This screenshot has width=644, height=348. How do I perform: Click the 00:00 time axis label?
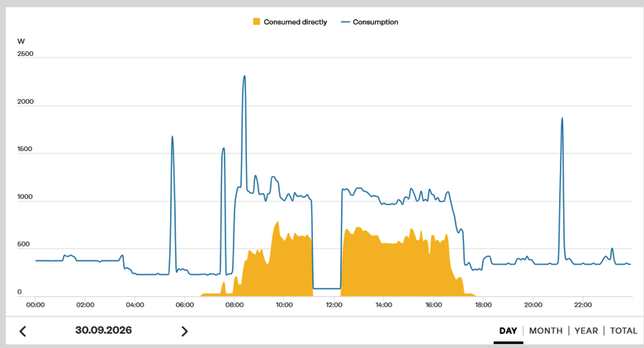click(36, 305)
